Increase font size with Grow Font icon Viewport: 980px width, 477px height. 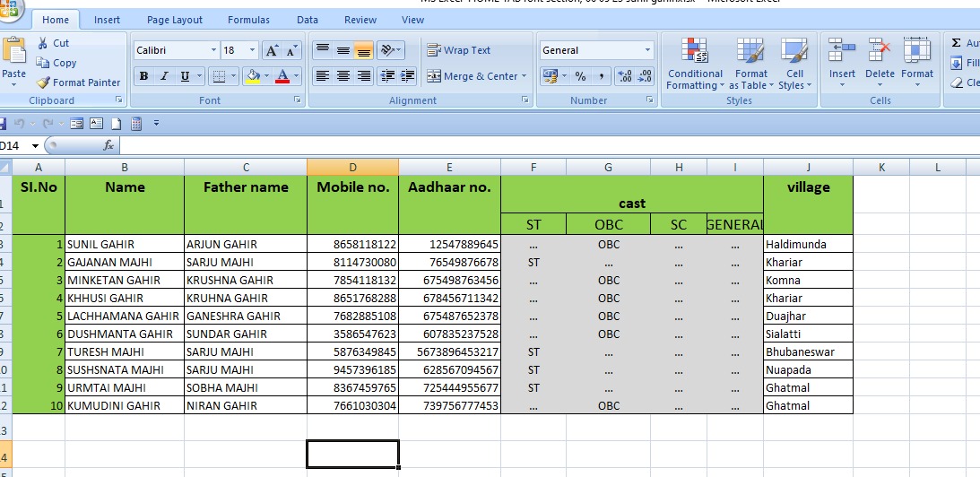click(272, 51)
